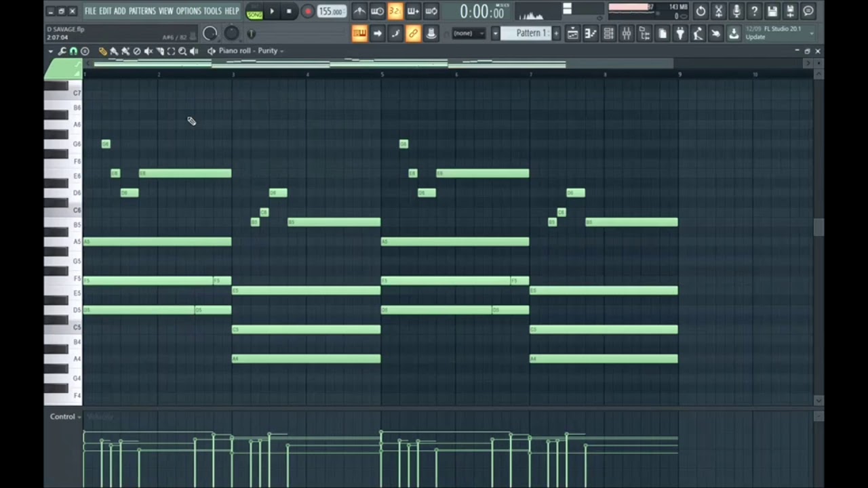Toggle Pattern/Song mode switch

coord(254,12)
